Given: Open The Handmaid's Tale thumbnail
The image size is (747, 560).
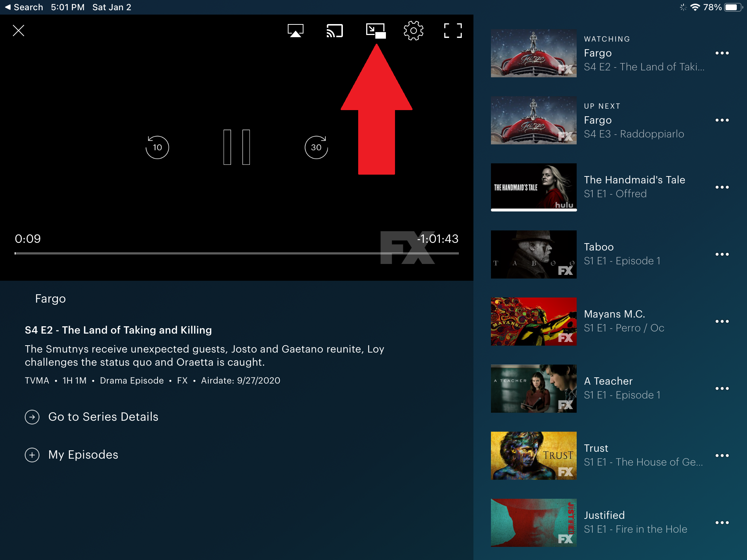Looking at the screenshot, I should tap(534, 187).
